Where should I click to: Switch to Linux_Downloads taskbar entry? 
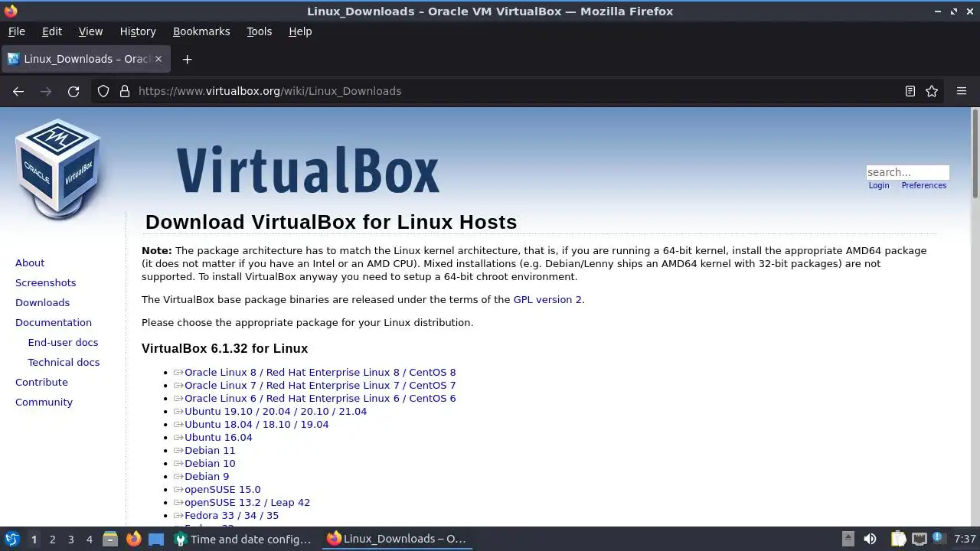coord(396,539)
